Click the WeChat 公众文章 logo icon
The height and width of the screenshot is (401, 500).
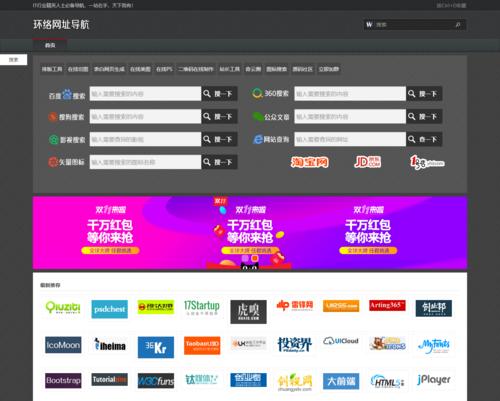pos(258,117)
